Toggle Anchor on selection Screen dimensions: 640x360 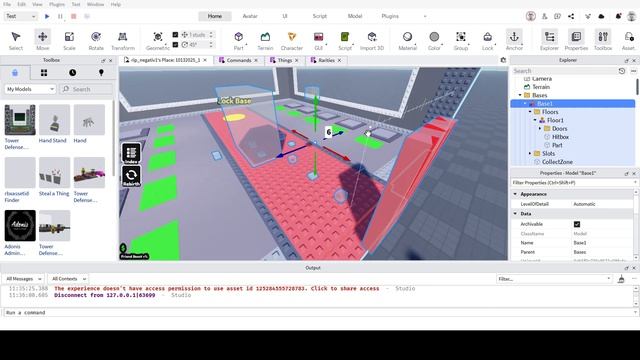pyautogui.click(x=514, y=40)
